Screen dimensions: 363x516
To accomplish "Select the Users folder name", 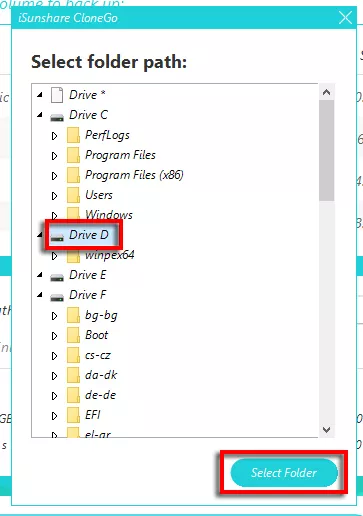I will tap(99, 195).
